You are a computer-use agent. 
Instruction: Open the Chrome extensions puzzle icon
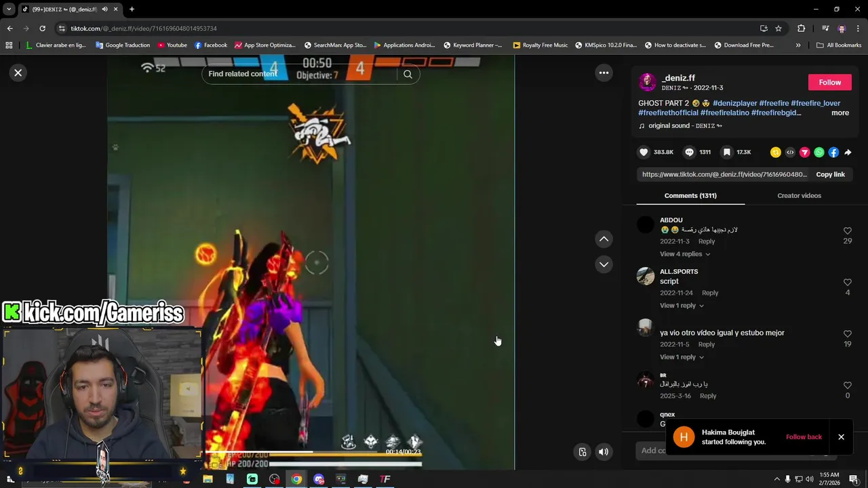point(801,28)
